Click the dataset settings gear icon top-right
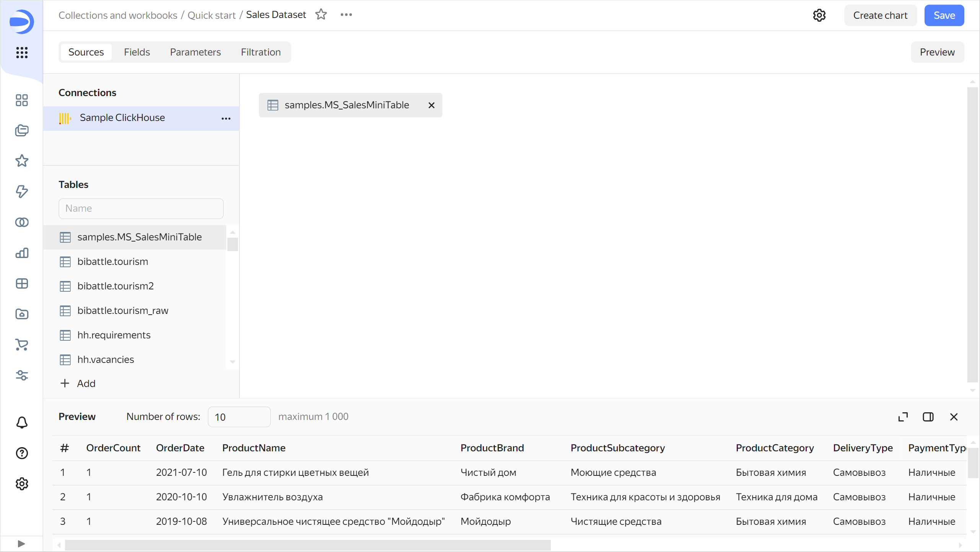Viewport: 980px width, 552px height. (820, 15)
